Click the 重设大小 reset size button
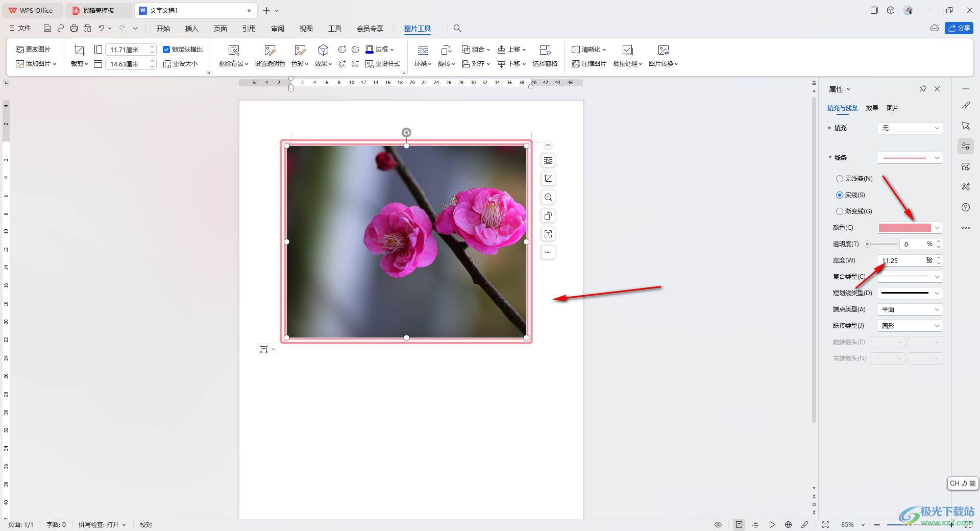 [180, 64]
